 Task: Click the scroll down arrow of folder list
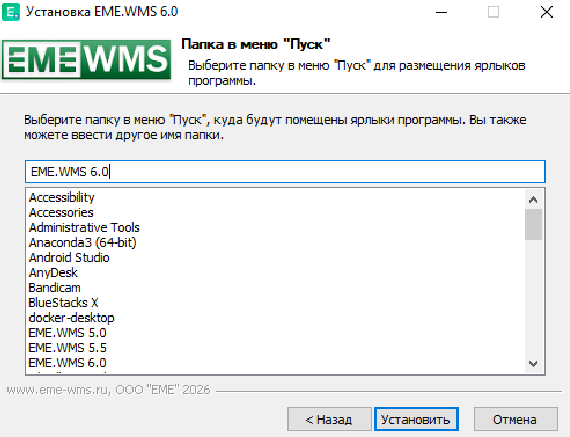click(533, 364)
